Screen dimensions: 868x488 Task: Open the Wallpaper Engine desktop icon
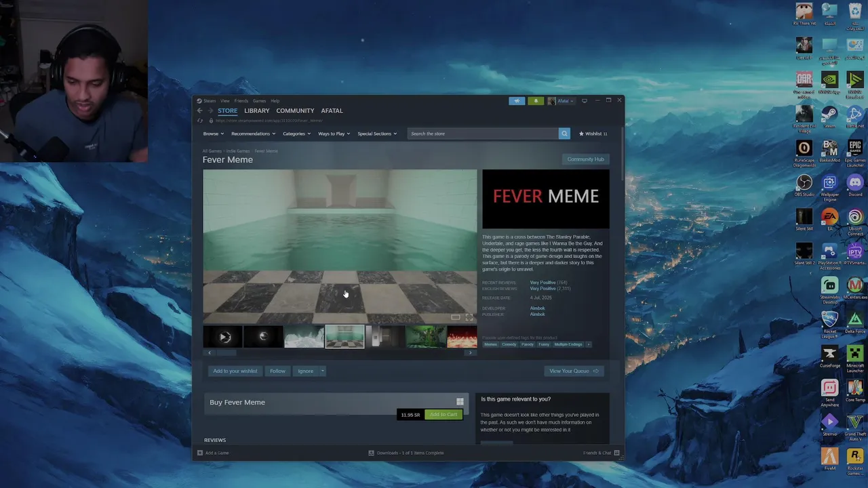click(x=829, y=188)
